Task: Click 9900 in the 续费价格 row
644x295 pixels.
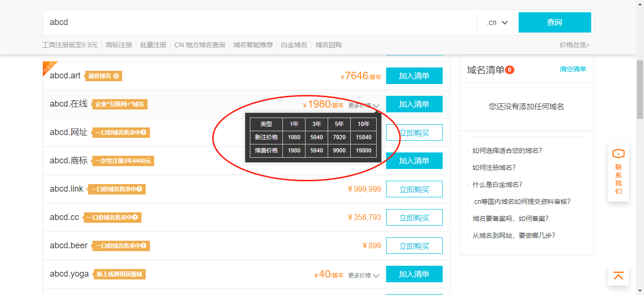Action: pyautogui.click(x=339, y=151)
